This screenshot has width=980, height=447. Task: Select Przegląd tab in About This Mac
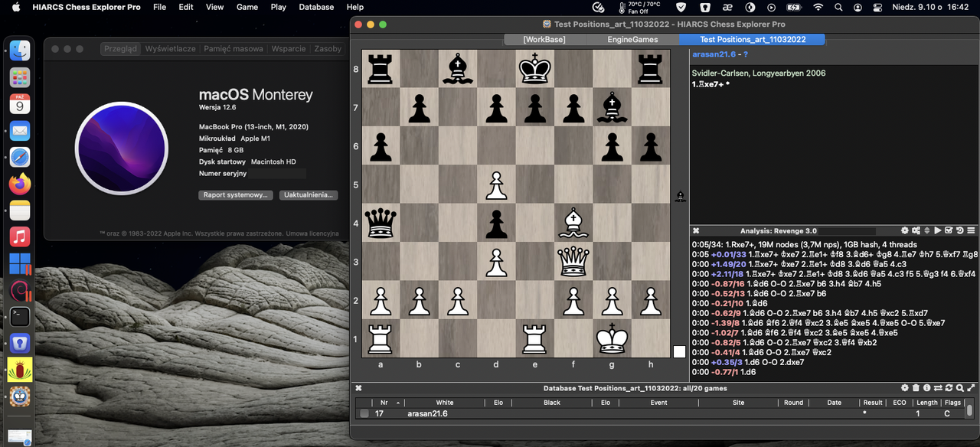click(x=120, y=48)
